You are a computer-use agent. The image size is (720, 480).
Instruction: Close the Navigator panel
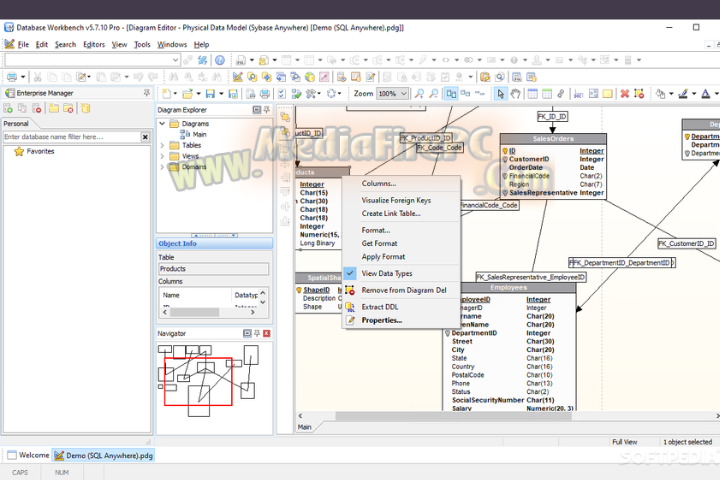(x=266, y=333)
